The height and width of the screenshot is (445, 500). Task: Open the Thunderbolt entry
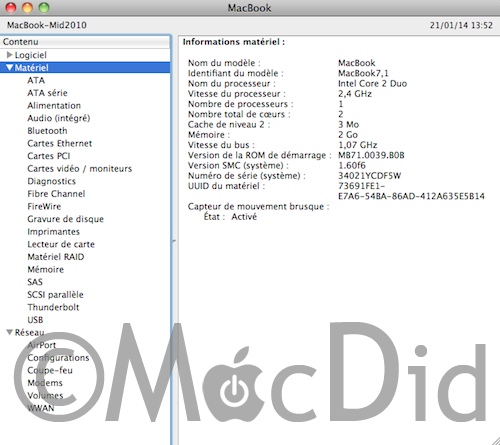point(53,307)
